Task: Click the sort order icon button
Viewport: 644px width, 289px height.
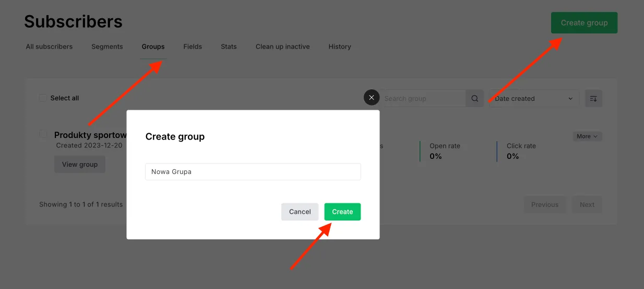Action: pos(593,98)
